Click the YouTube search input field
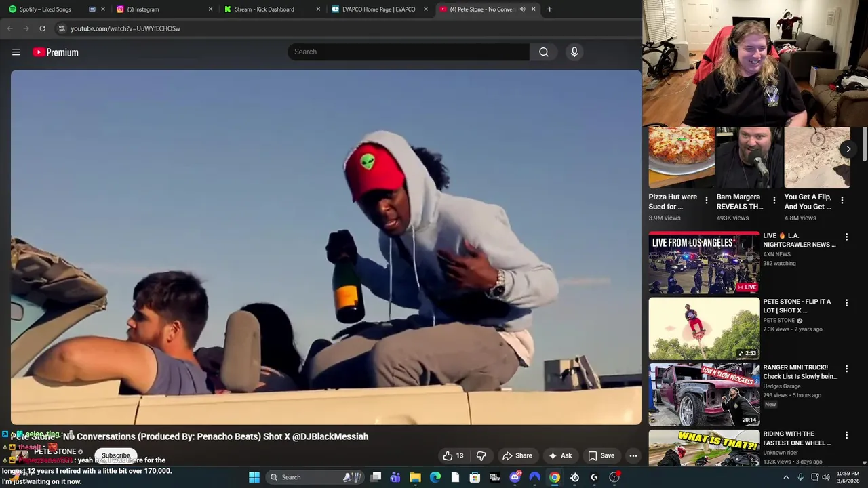 point(408,52)
